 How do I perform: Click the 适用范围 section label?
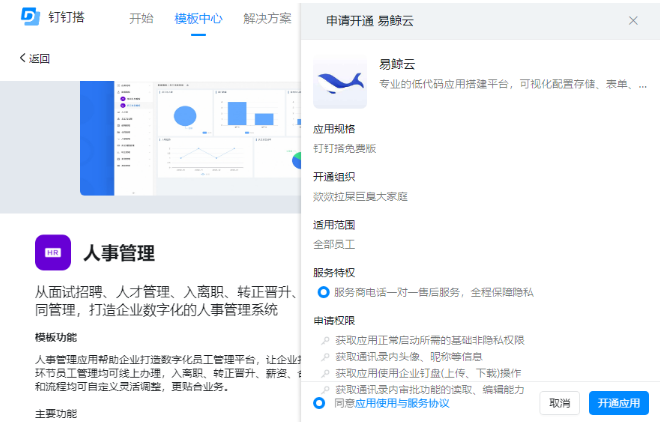click(x=334, y=225)
